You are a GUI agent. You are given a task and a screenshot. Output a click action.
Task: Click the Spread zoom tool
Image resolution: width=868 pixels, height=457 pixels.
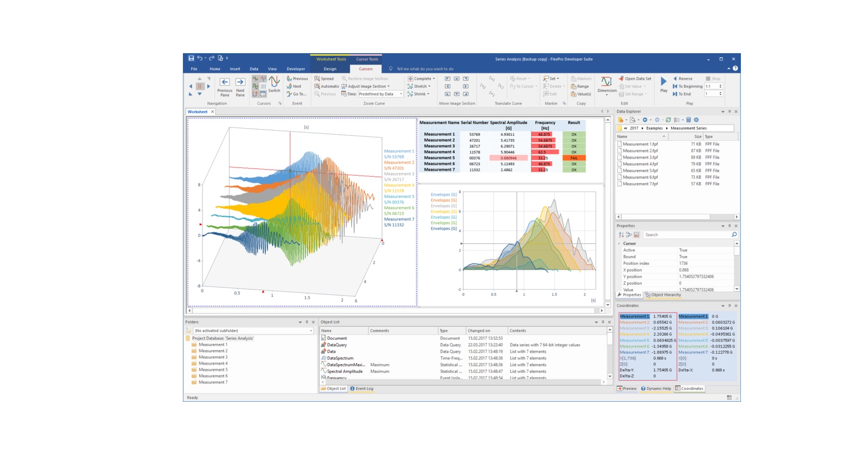(x=324, y=78)
